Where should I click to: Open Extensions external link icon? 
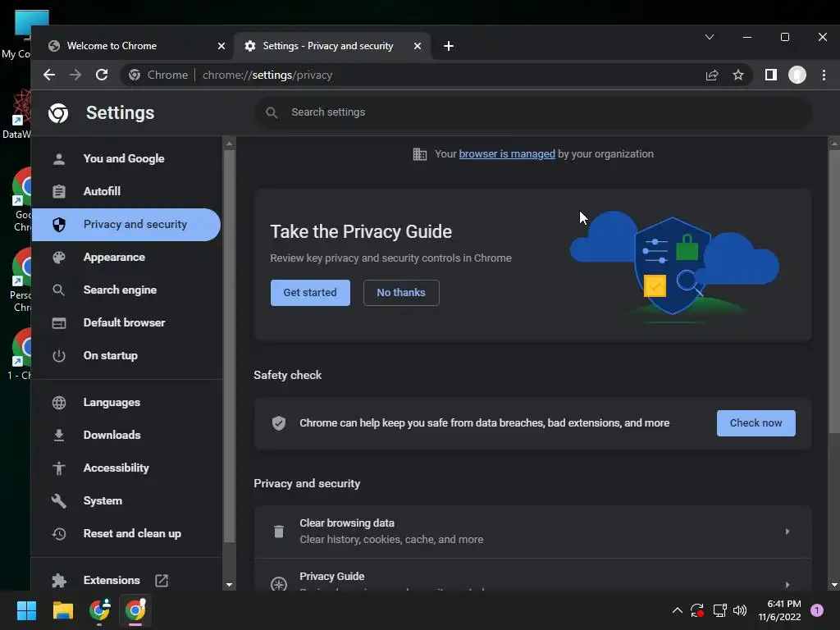pos(162,580)
